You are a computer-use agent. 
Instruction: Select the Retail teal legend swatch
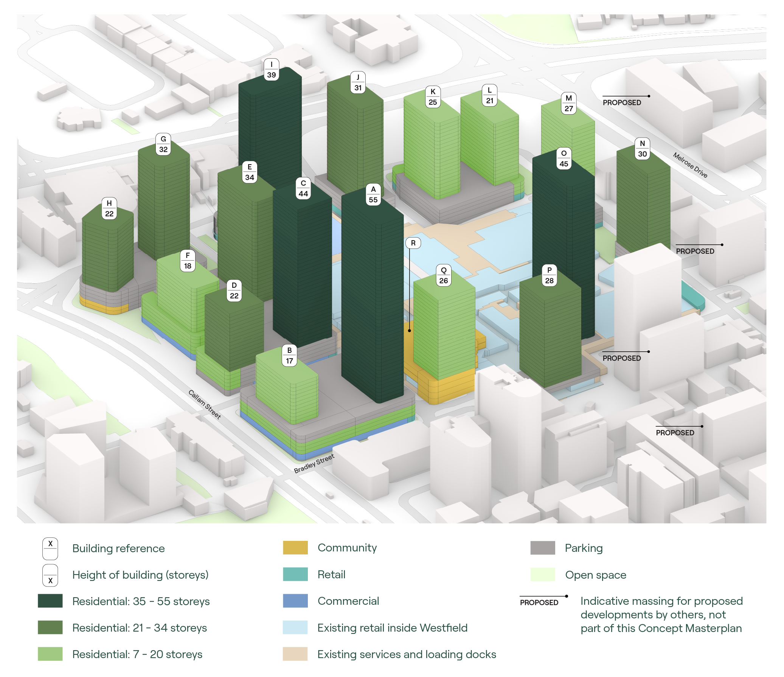point(295,574)
